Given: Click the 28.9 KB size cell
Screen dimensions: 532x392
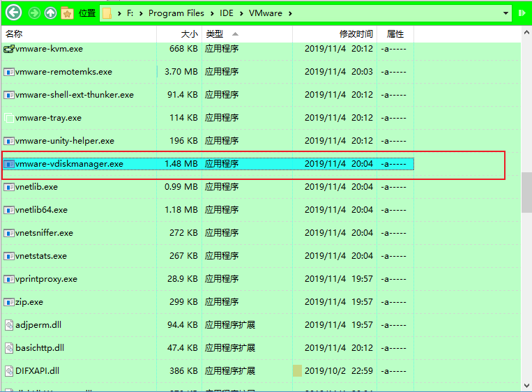Looking at the screenshot, I should (x=183, y=279).
